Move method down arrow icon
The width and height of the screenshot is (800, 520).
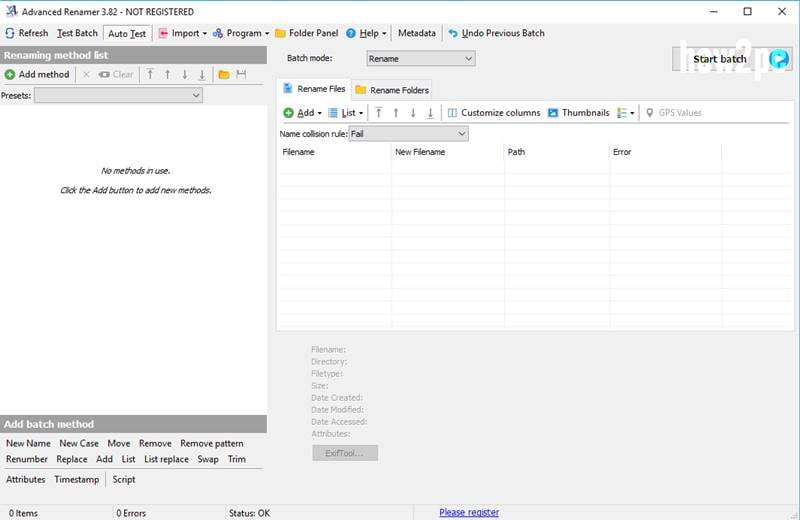click(185, 75)
